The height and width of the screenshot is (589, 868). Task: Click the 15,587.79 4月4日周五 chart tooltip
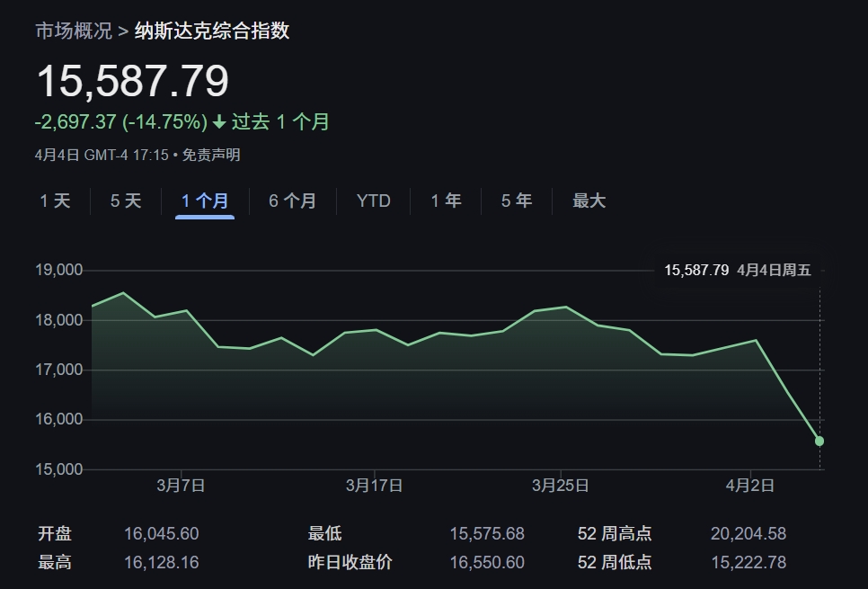tap(738, 271)
